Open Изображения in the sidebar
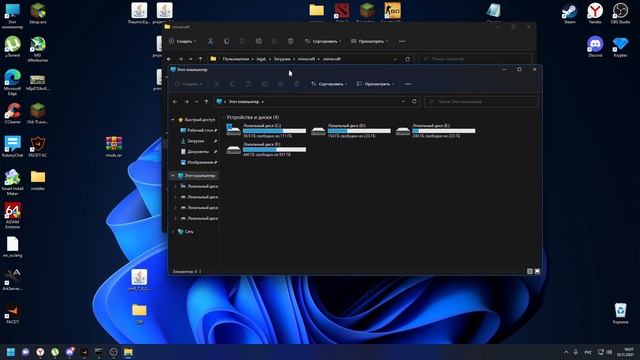 click(x=199, y=162)
